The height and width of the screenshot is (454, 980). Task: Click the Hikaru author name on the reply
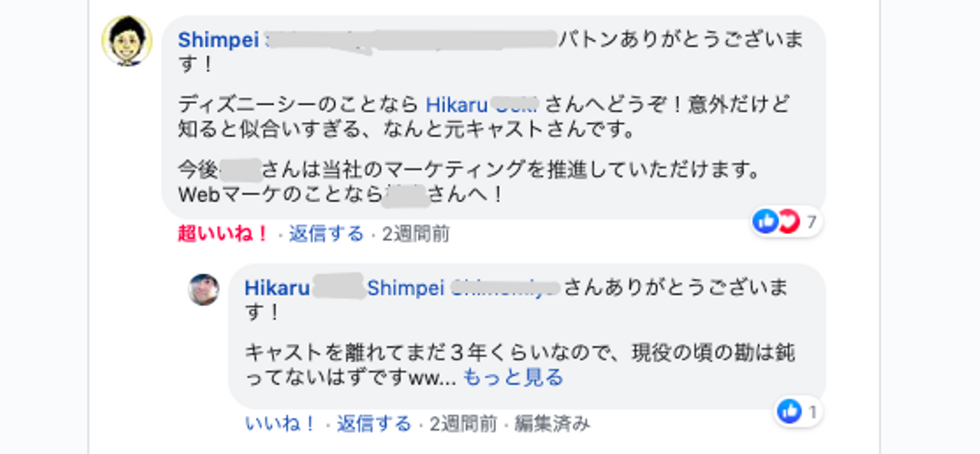277,288
